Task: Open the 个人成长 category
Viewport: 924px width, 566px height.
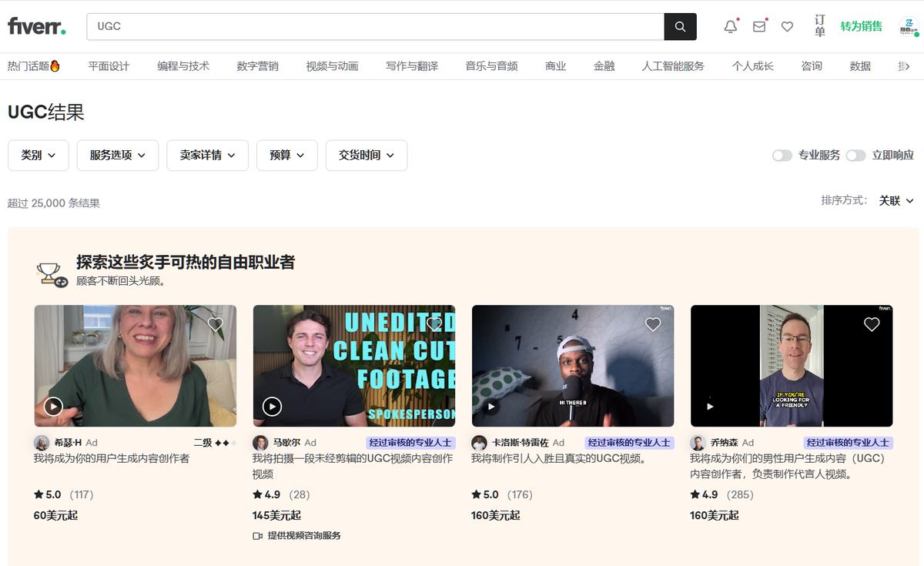Action: click(752, 66)
